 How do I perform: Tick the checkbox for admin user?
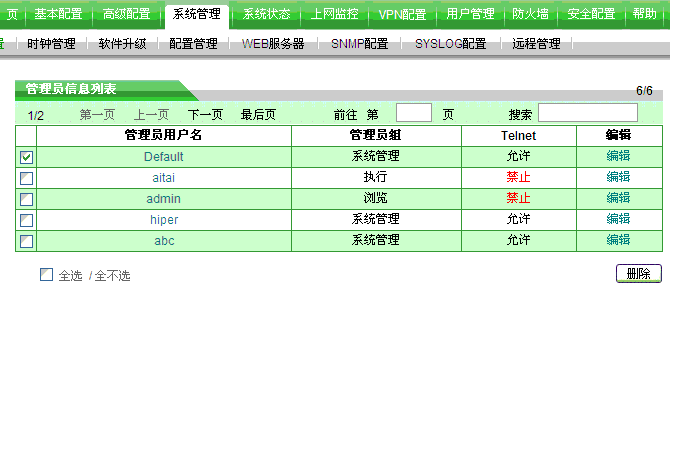[27, 199]
